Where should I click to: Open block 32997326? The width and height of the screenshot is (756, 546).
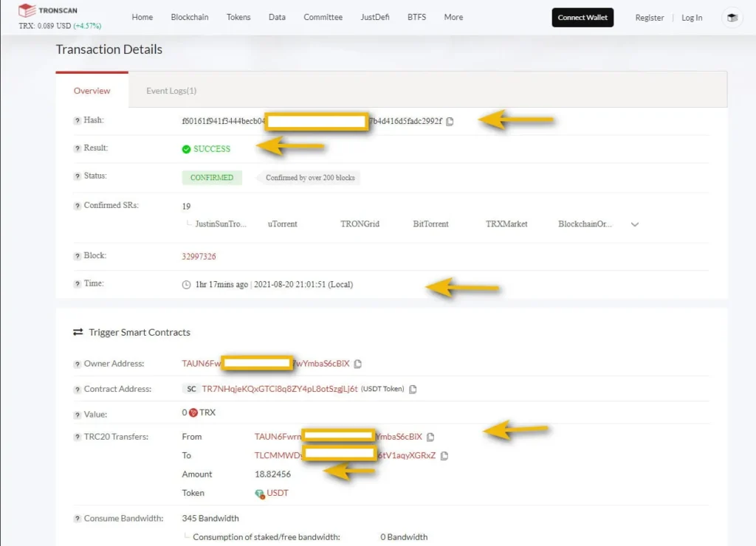pyautogui.click(x=199, y=256)
